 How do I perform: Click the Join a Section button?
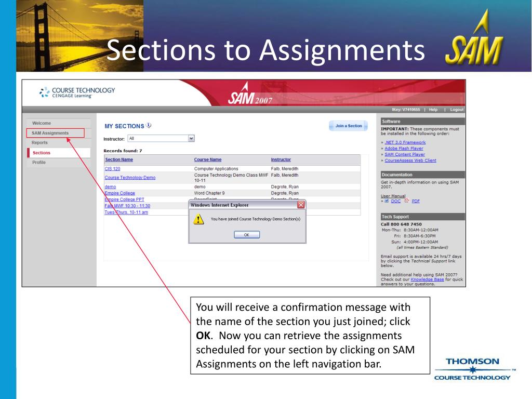(x=349, y=126)
